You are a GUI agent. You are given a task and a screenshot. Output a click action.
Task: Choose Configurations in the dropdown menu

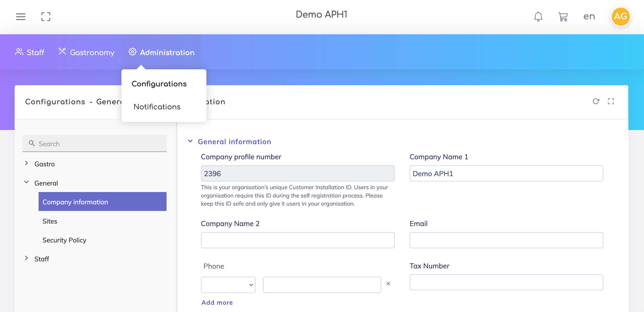click(159, 84)
